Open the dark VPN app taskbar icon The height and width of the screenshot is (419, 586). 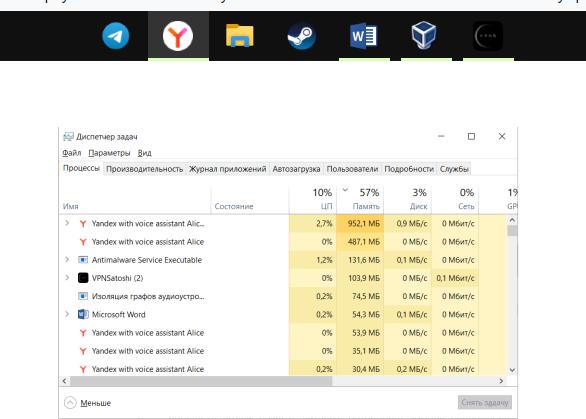488,36
